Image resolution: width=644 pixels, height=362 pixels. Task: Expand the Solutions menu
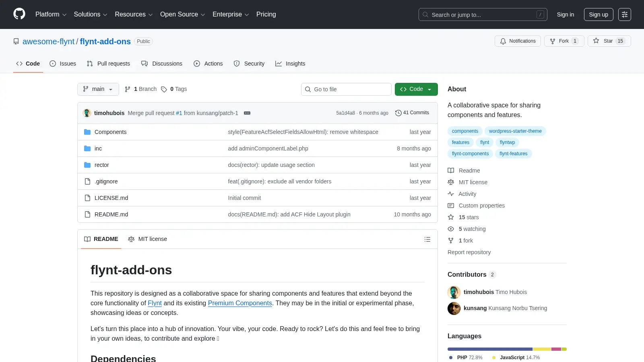[x=91, y=14]
